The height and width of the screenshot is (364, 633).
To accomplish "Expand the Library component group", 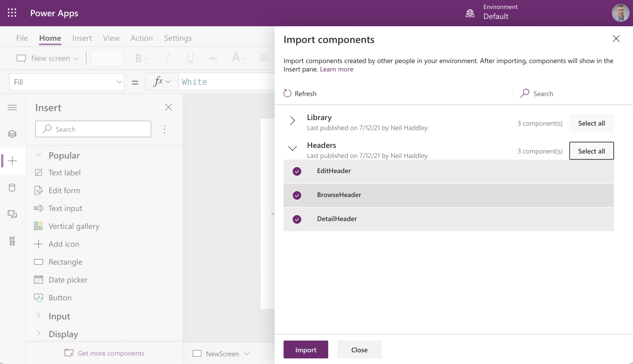I will [x=292, y=121].
